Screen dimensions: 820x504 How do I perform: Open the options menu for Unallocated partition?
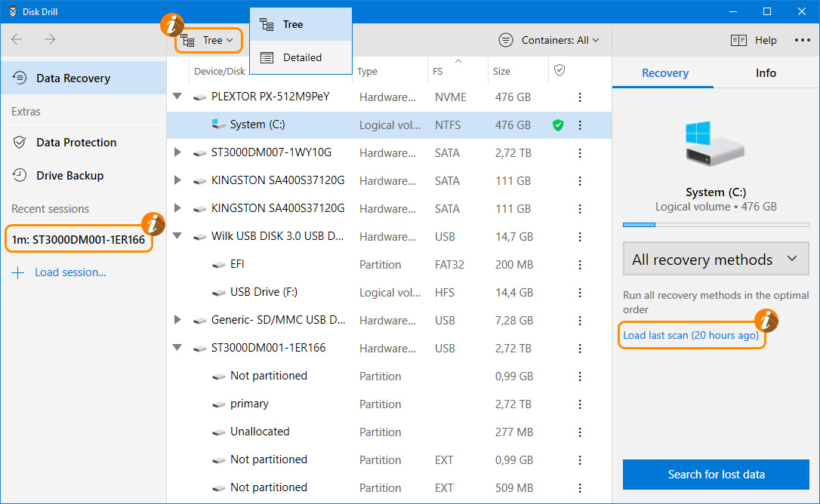pyautogui.click(x=580, y=432)
